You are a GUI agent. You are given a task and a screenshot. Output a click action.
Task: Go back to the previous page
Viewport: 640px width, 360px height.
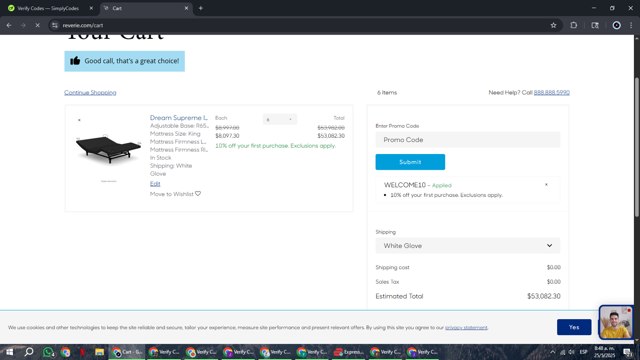pos(9,25)
